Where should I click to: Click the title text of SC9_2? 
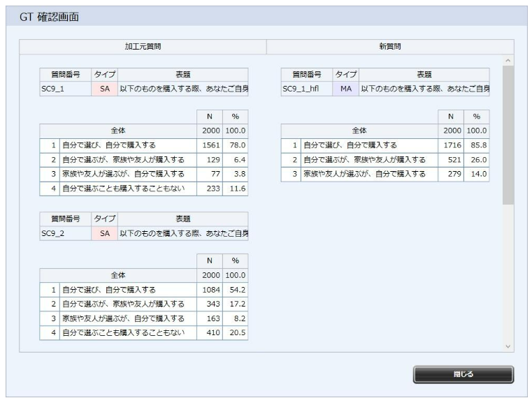click(183, 233)
